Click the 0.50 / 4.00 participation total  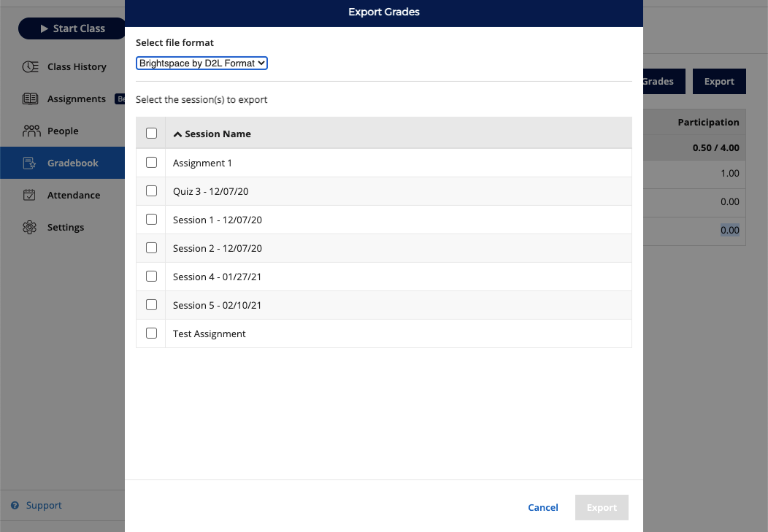click(x=715, y=148)
